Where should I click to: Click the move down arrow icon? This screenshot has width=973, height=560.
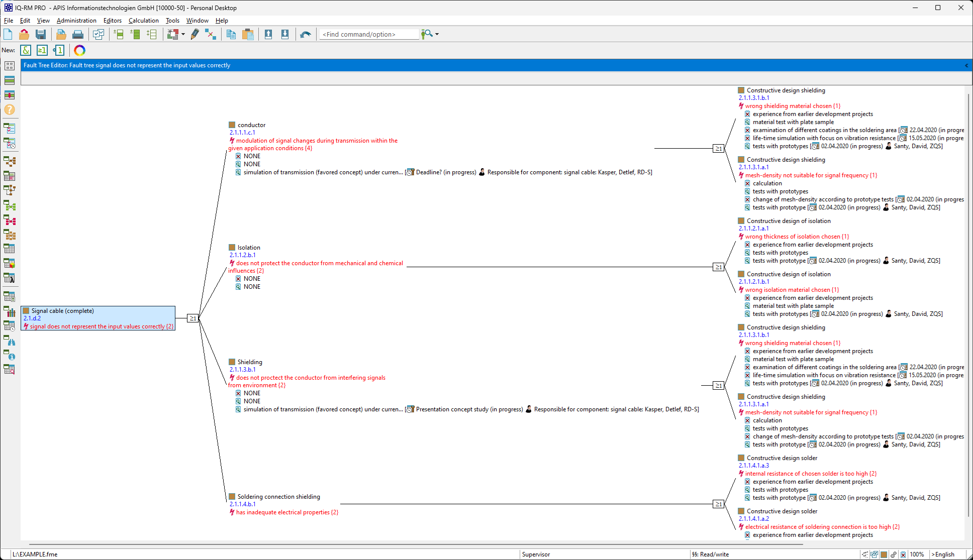pyautogui.click(x=285, y=34)
